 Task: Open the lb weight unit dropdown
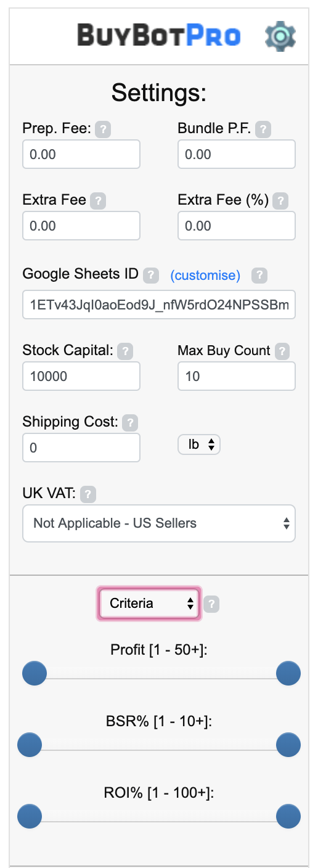[x=199, y=444]
